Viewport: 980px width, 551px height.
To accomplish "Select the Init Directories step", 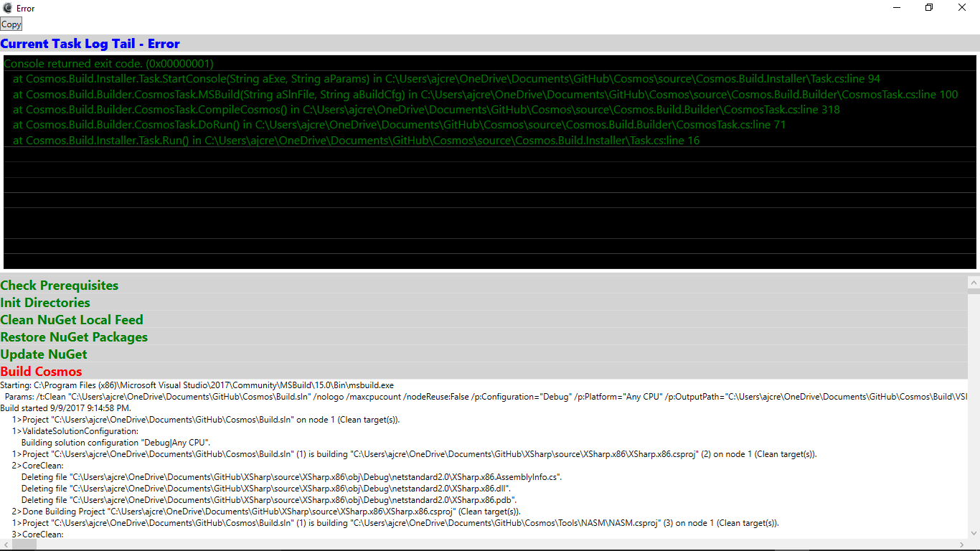I will (45, 303).
